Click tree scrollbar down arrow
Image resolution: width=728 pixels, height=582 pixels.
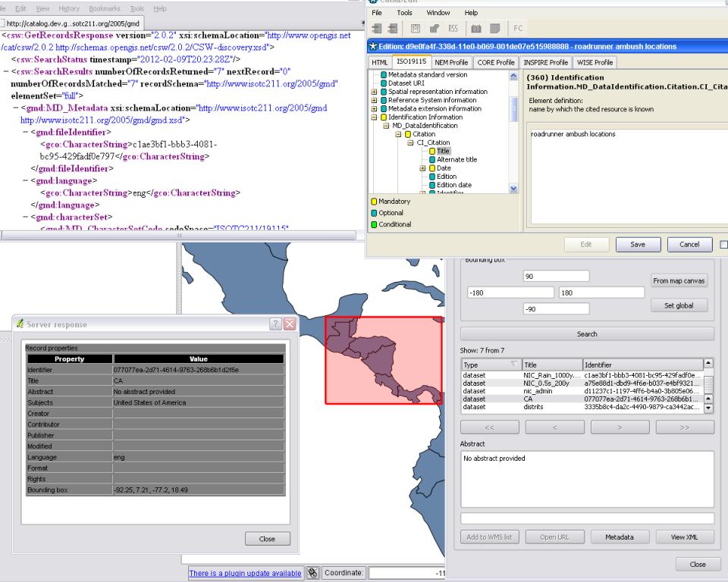point(513,189)
